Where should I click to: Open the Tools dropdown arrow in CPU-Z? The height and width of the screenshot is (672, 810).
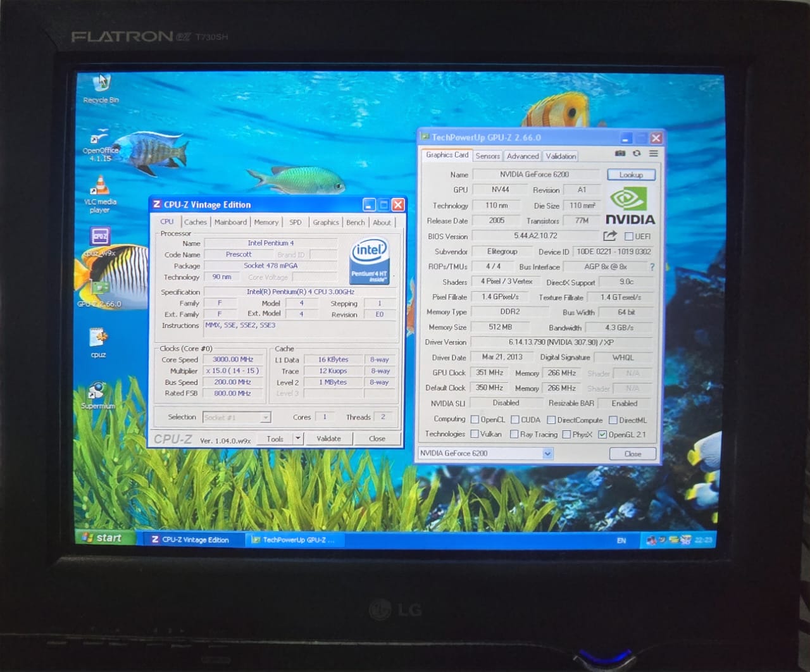tap(297, 438)
